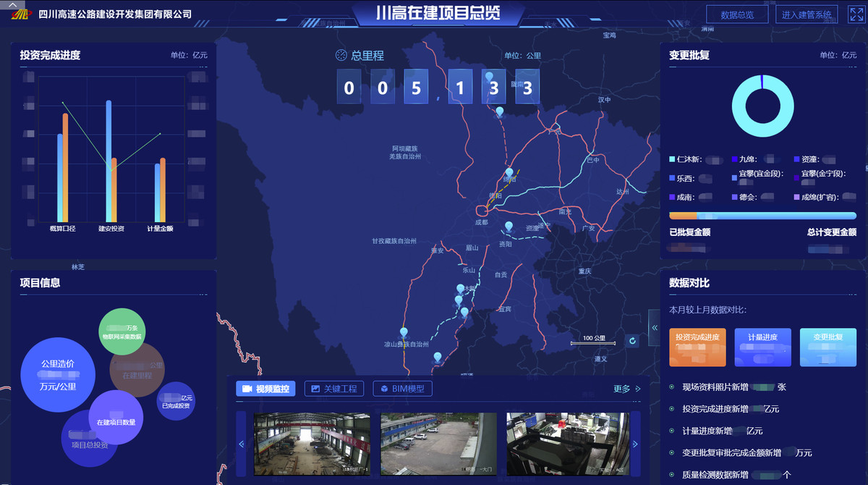Open the parking lot camera thumbnail

[438, 444]
